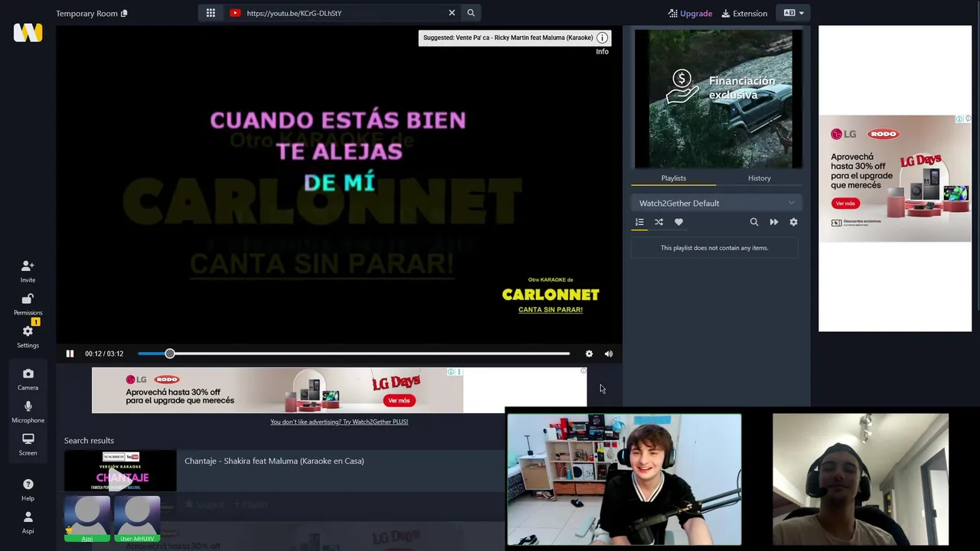Skip to next playlist item
The height and width of the screenshot is (551, 980).
774,222
